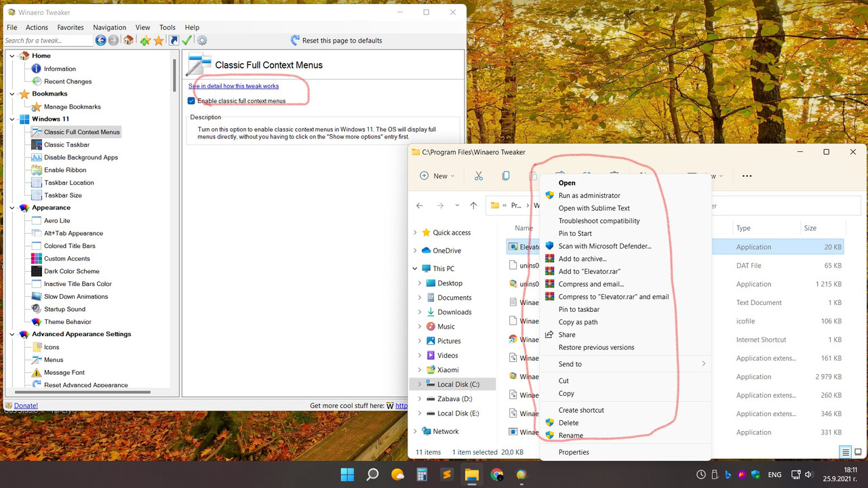Open taskbar Search magnifier
The image size is (868, 488).
pyautogui.click(x=372, y=474)
